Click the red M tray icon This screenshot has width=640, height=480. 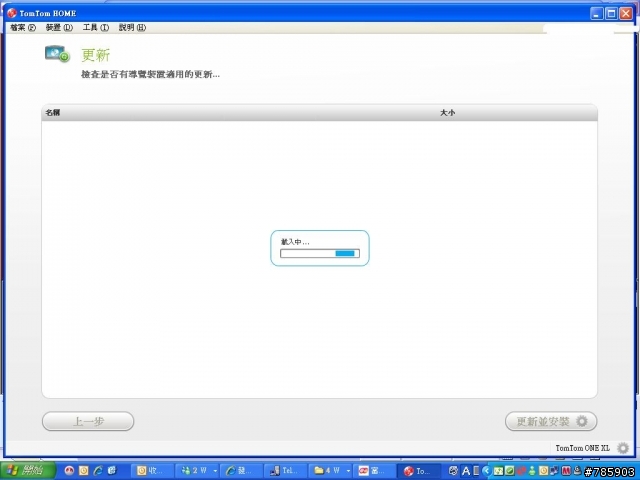coord(566,471)
